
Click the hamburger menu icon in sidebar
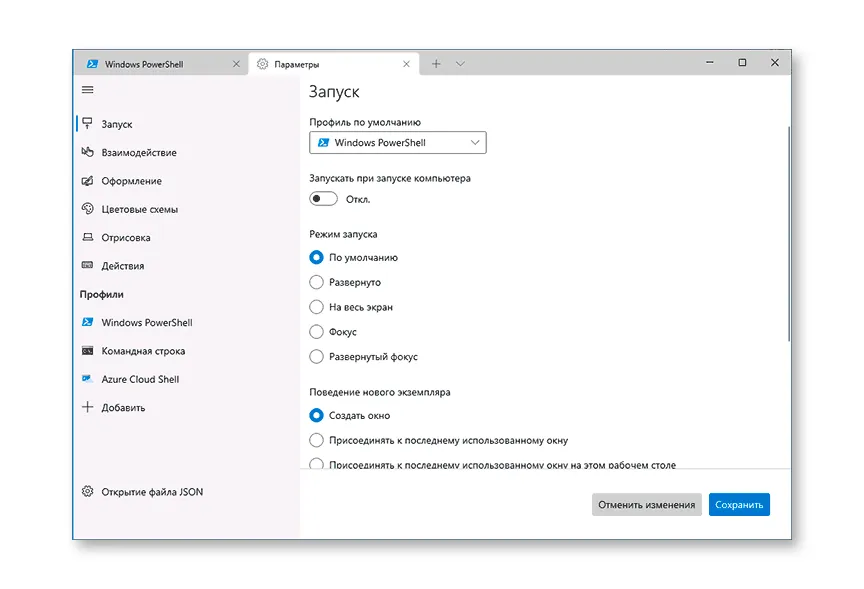[x=87, y=90]
